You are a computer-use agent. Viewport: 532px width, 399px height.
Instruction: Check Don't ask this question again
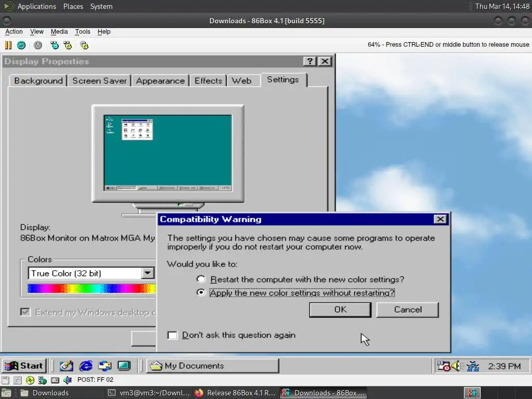(172, 335)
